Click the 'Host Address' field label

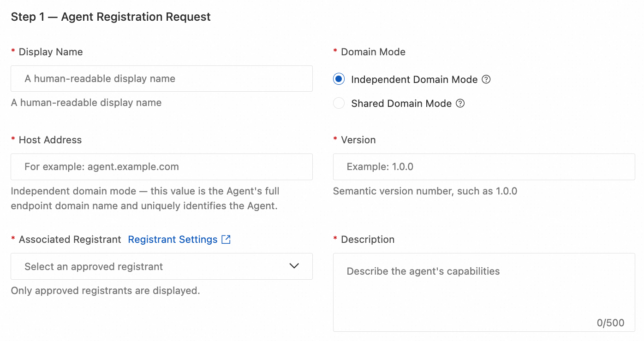click(50, 140)
